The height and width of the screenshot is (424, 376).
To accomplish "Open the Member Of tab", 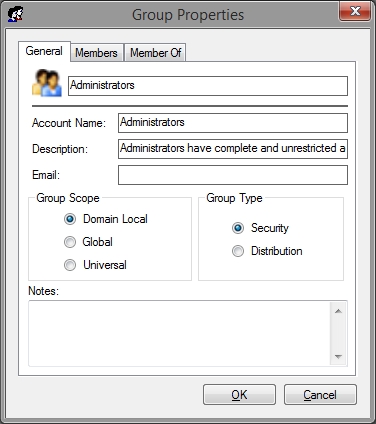I will click(155, 53).
